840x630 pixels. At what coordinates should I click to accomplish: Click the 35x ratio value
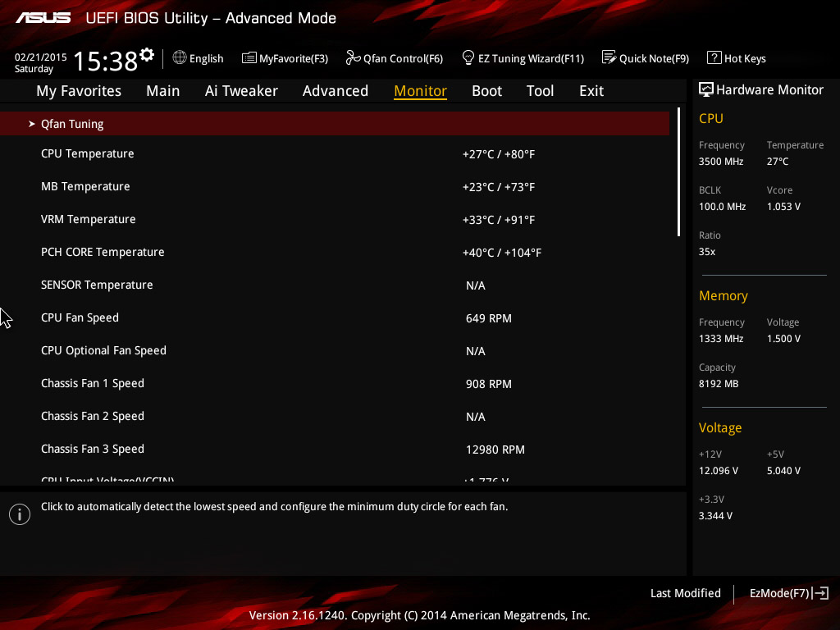point(707,251)
